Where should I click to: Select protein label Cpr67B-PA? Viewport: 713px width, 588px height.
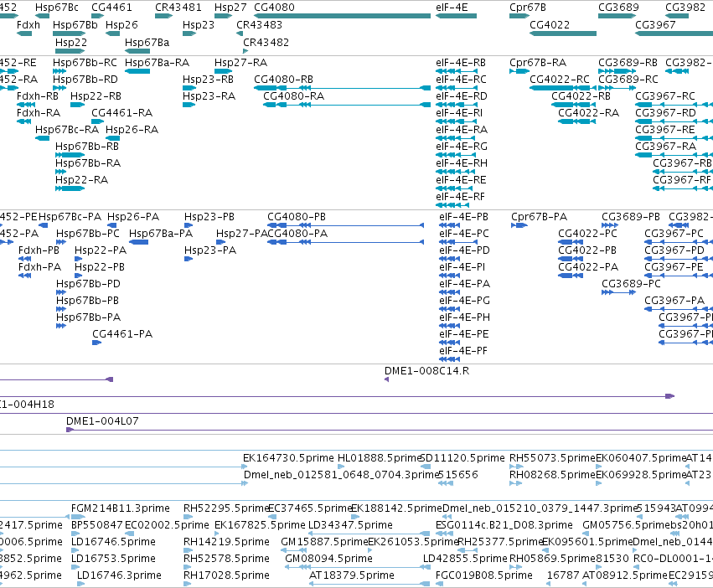tap(540, 217)
